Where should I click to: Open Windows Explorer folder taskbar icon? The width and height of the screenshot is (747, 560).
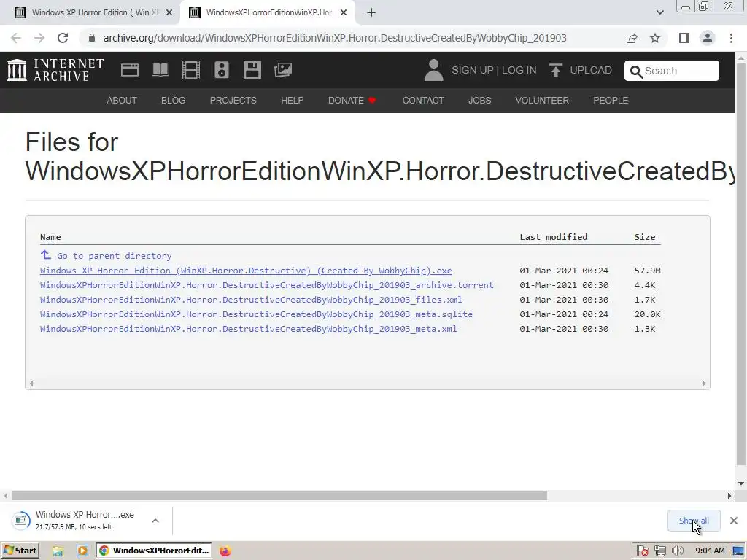pos(58,551)
